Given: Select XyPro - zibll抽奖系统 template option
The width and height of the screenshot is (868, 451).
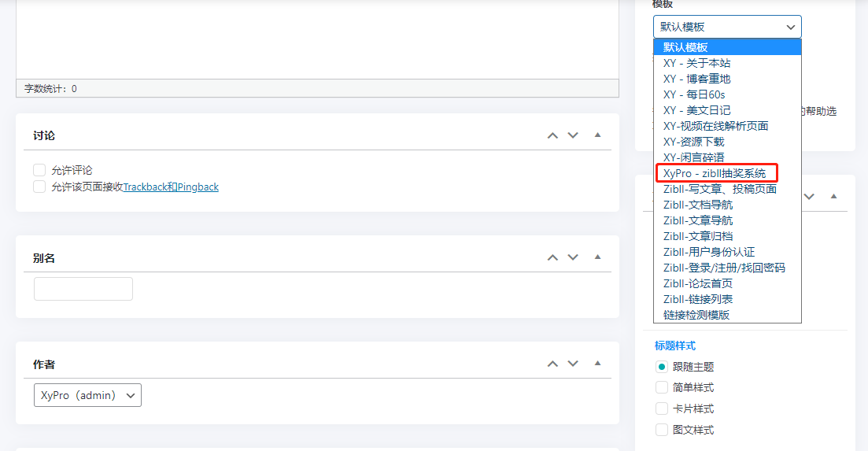Looking at the screenshot, I should (x=715, y=173).
